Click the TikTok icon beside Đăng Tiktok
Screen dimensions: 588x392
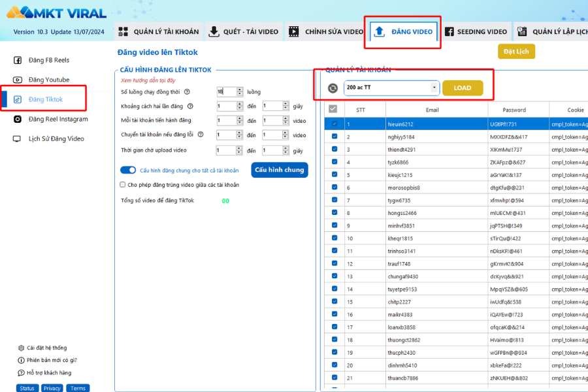pos(18,99)
